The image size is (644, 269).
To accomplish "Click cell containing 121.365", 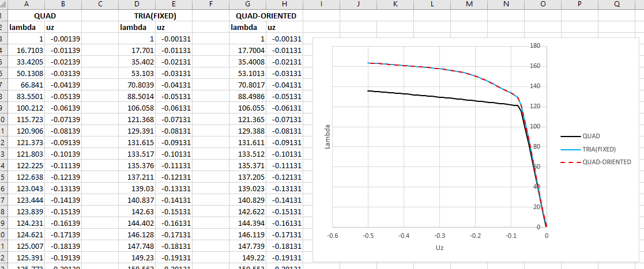I will point(248,119).
